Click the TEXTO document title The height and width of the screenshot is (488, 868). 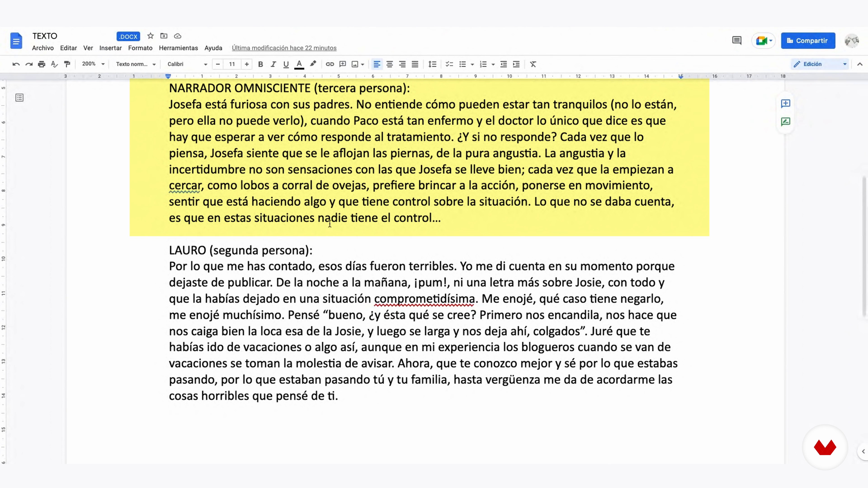point(45,36)
